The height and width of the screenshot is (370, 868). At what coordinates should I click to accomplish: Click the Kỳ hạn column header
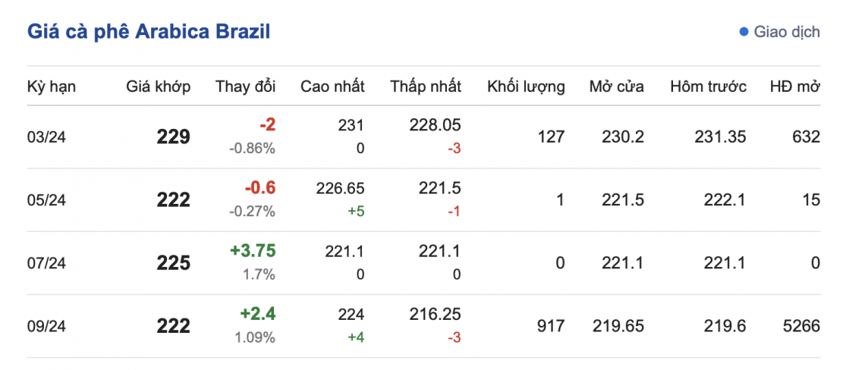52,86
